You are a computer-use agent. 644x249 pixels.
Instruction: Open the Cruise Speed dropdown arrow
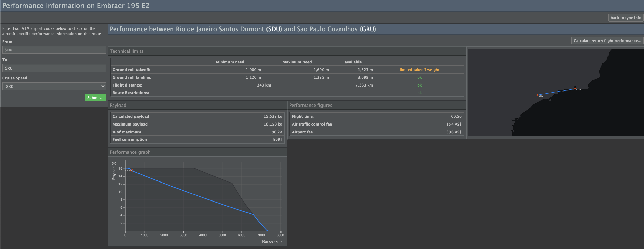tap(103, 87)
